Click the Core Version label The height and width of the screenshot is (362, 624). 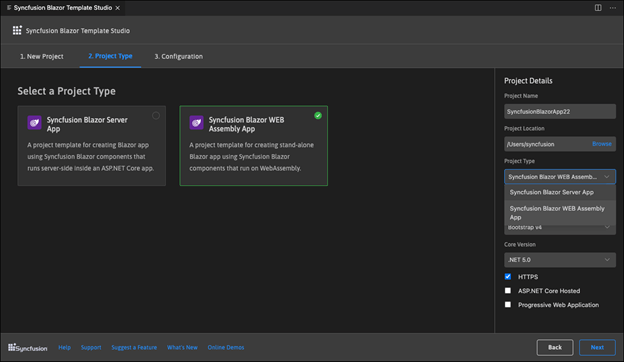coord(520,245)
